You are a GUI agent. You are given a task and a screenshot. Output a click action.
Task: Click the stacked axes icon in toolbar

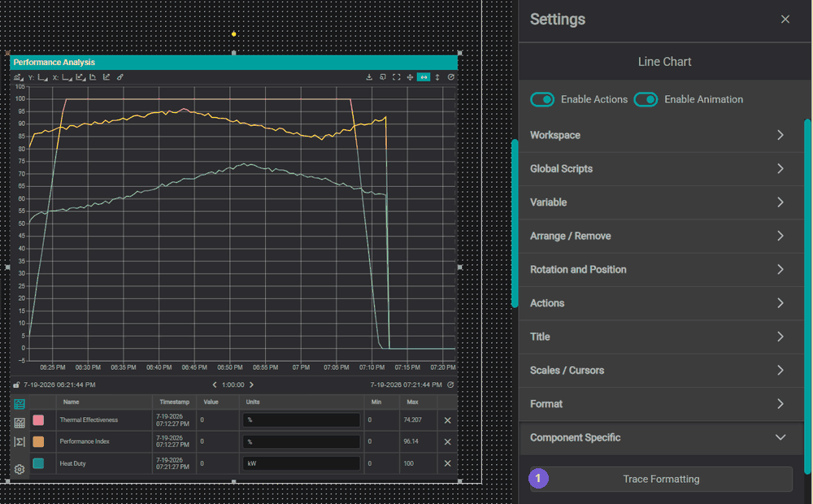point(93,77)
